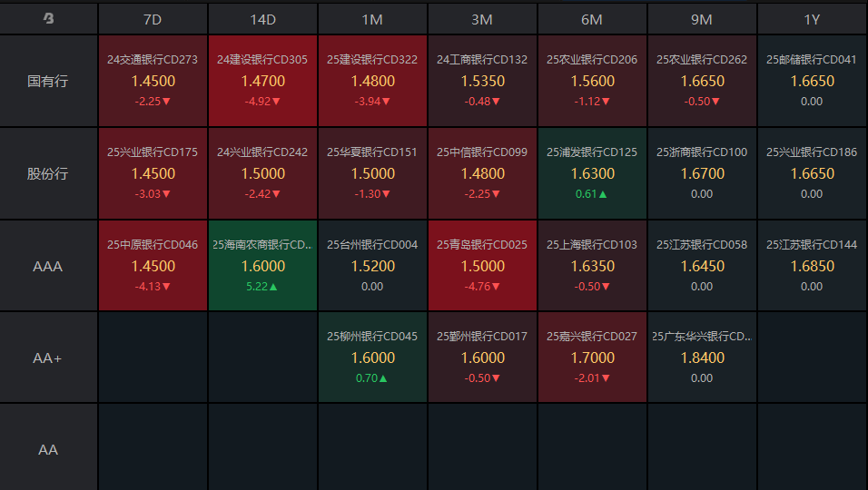Open the 25建设银行CD322 cell
This screenshot has height=490, width=868.
[x=372, y=81]
